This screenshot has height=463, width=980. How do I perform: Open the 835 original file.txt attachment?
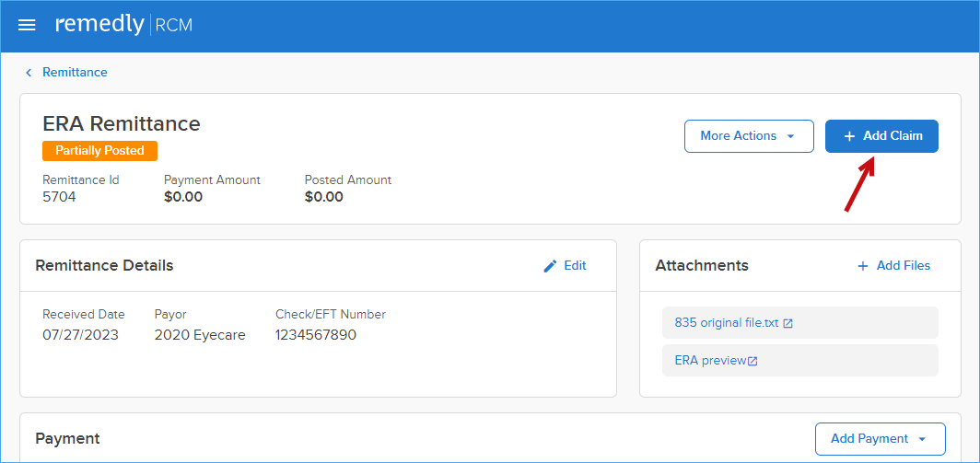pyautogui.click(x=727, y=323)
